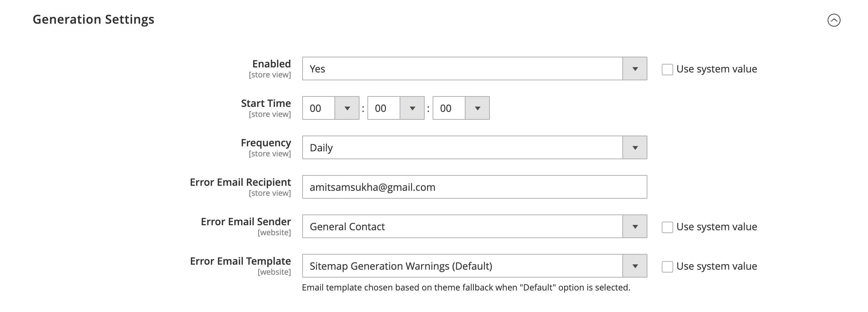Check Use system value for Error Email Sender
868x312 pixels.
click(667, 227)
